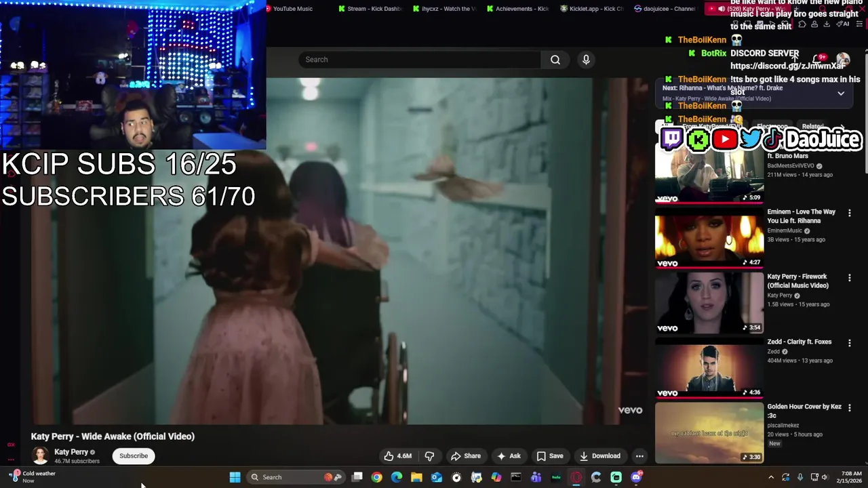
Task: Open Zedd - Clarity ft. Foxes title
Action: tap(799, 342)
